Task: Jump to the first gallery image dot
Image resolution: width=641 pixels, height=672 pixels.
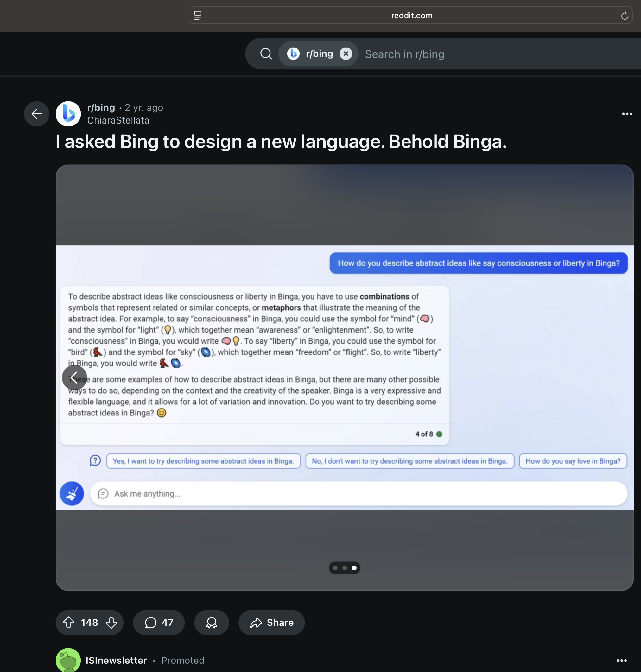Action: point(335,568)
